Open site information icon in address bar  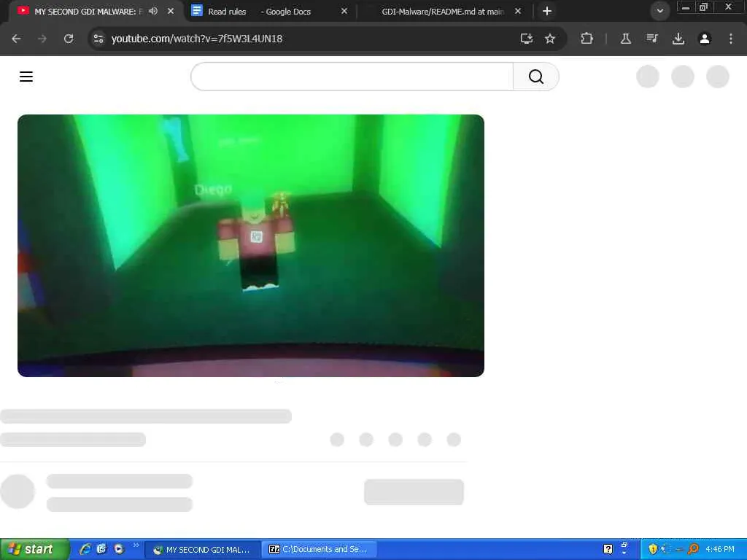[x=98, y=39]
